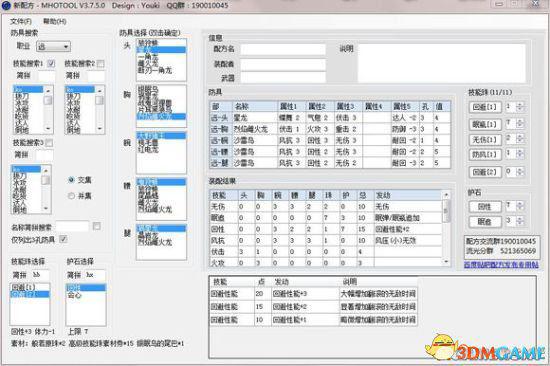
Task: Click the 说明 description text box
Action: (441, 63)
